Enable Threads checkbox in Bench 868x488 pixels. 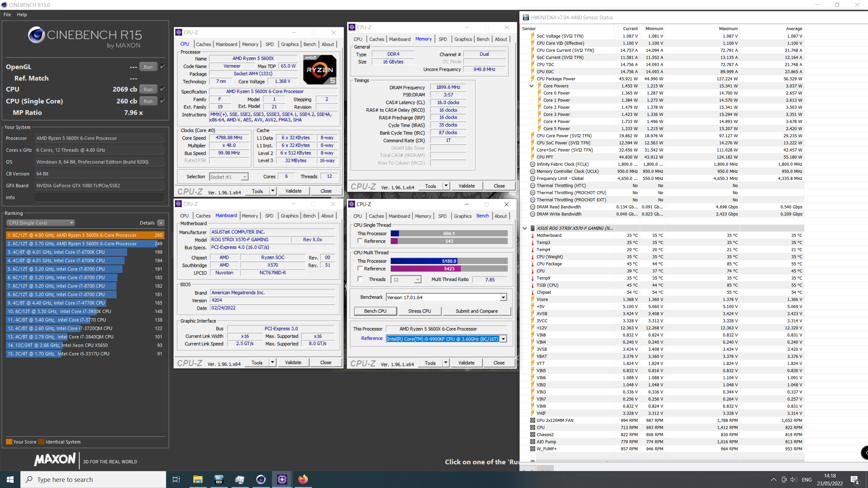[360, 279]
